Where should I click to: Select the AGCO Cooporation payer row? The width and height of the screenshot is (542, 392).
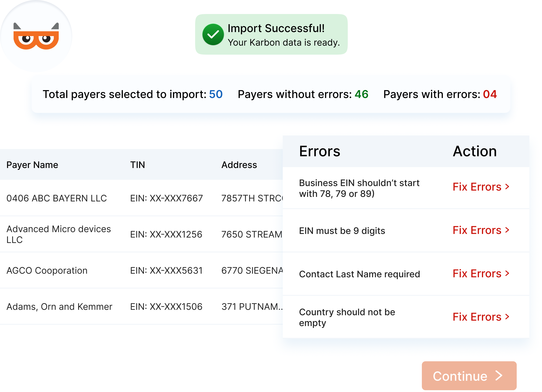tap(47, 271)
